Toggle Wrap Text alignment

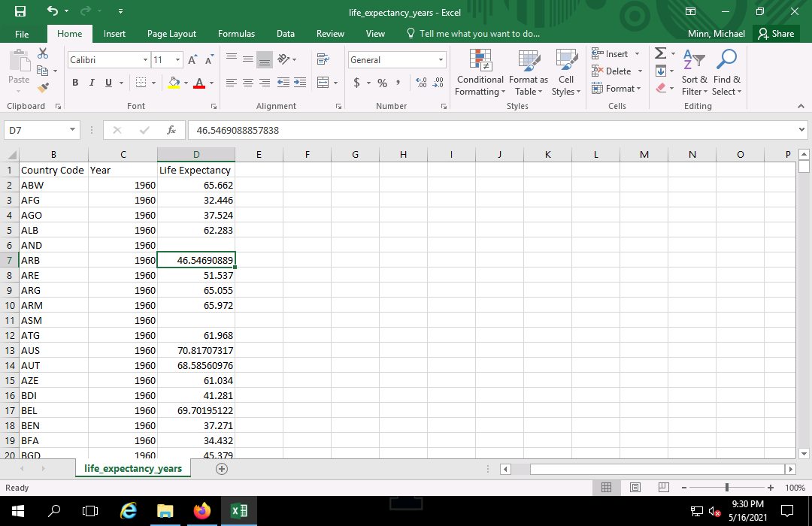(323, 59)
